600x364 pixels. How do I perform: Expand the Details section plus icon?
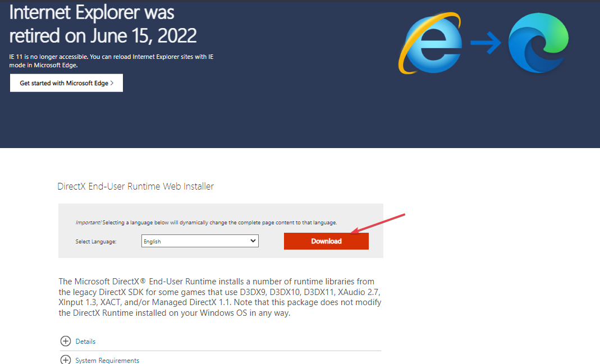(x=66, y=341)
